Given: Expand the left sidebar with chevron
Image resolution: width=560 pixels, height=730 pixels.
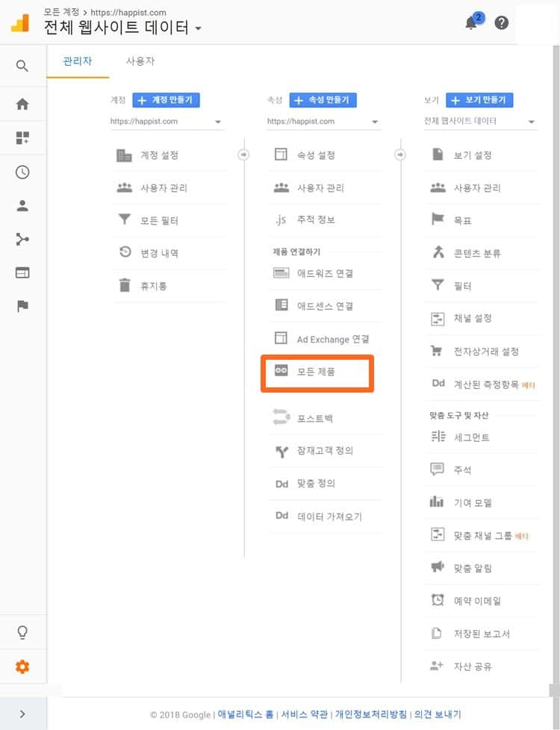Looking at the screenshot, I should click(22, 714).
